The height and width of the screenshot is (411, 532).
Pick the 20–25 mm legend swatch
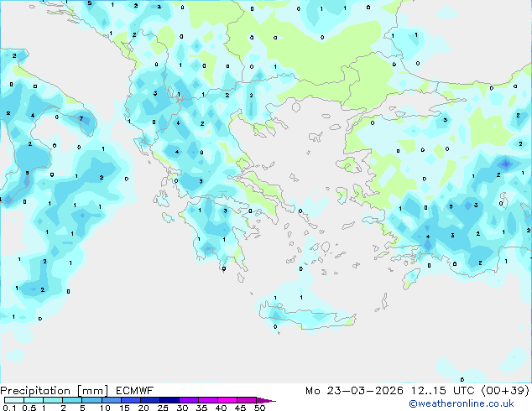[x=149, y=400]
